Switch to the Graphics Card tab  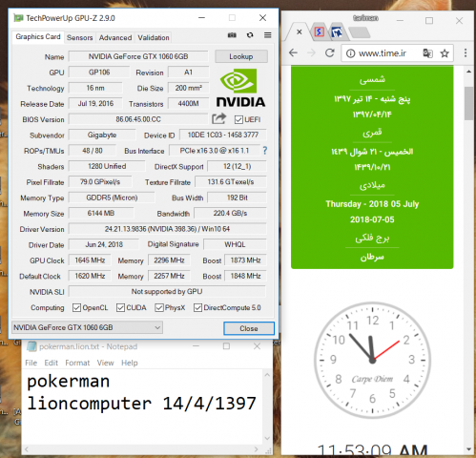click(38, 37)
